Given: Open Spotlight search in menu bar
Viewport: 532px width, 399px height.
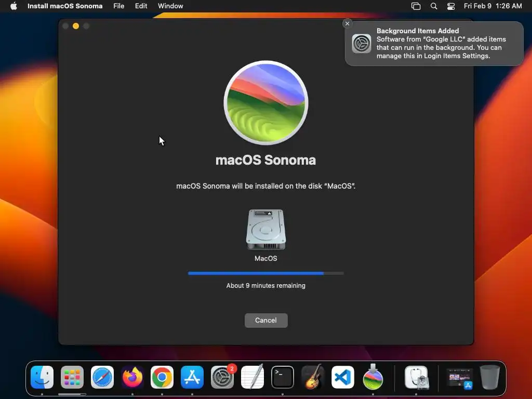Looking at the screenshot, I should (434, 6).
